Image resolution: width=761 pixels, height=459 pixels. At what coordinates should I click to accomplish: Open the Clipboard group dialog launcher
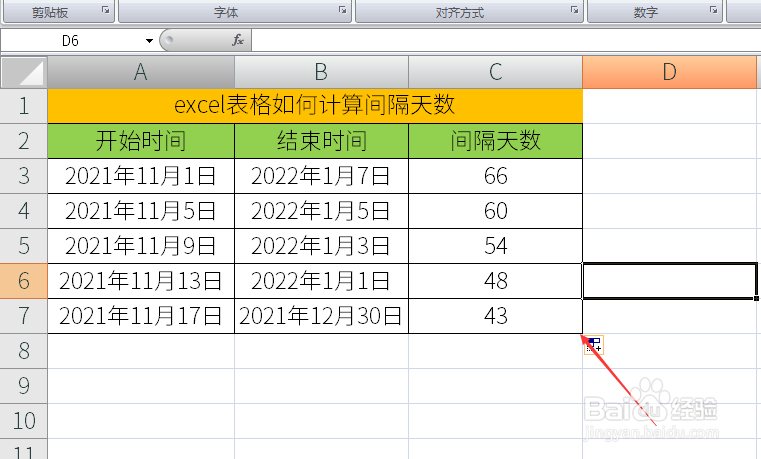pos(106,10)
